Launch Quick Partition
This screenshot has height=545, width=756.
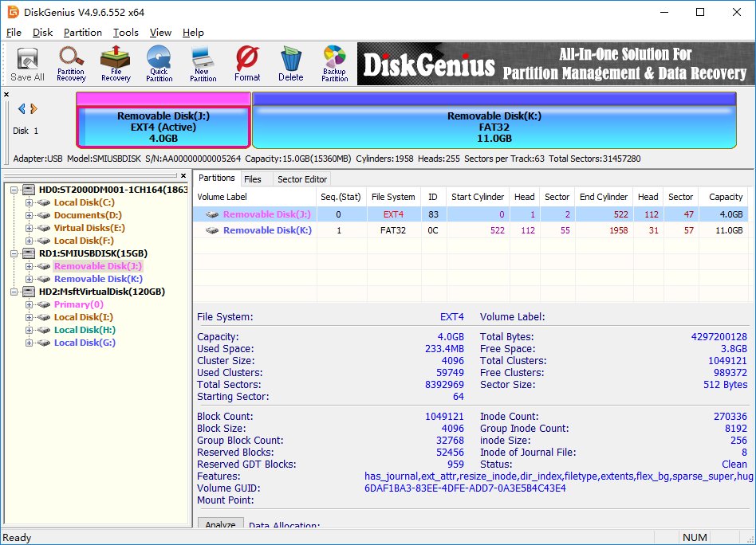click(158, 64)
